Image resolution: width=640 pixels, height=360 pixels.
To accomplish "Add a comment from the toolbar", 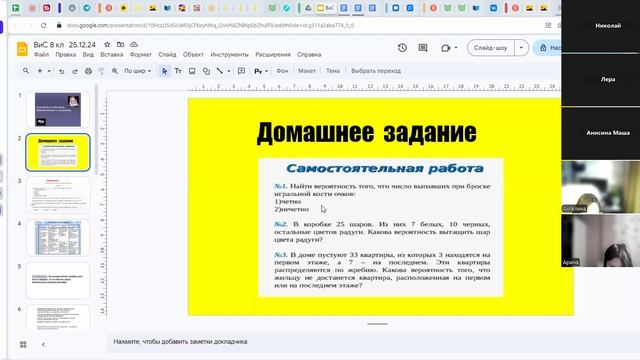I will click(241, 71).
